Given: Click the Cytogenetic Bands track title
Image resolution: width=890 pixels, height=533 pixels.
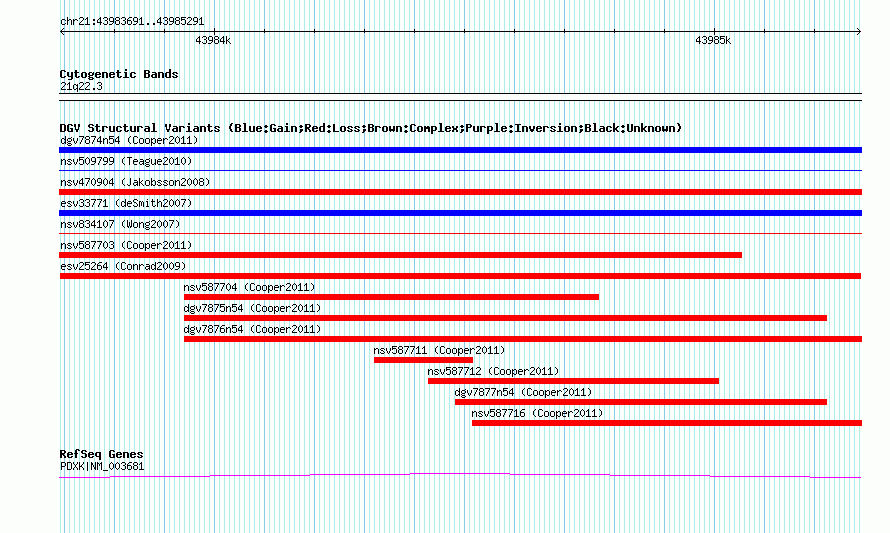Looking at the screenshot, I should 119,74.
